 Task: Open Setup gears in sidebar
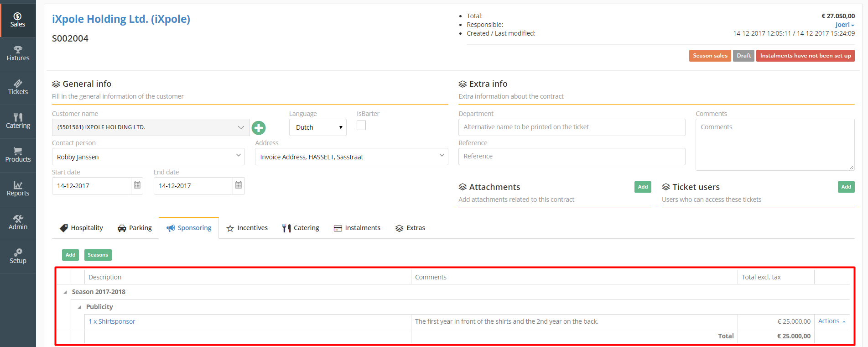[18, 257]
